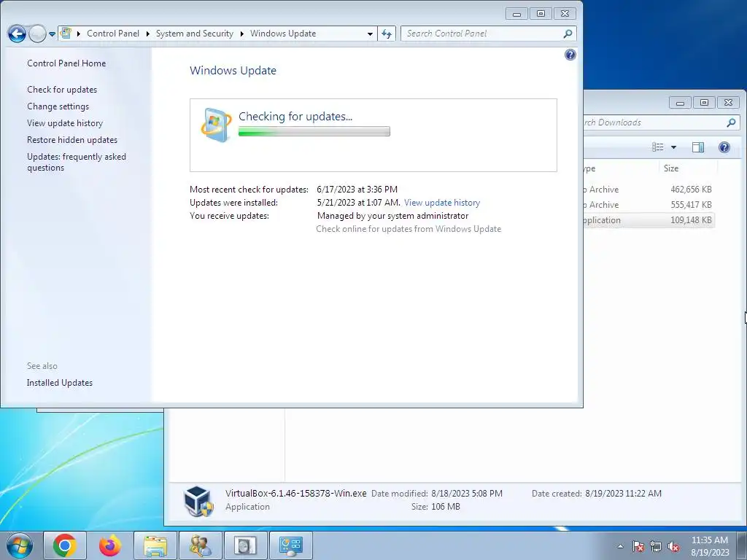
Task: Open the clock showing 11:35 AM
Action: coord(710,546)
